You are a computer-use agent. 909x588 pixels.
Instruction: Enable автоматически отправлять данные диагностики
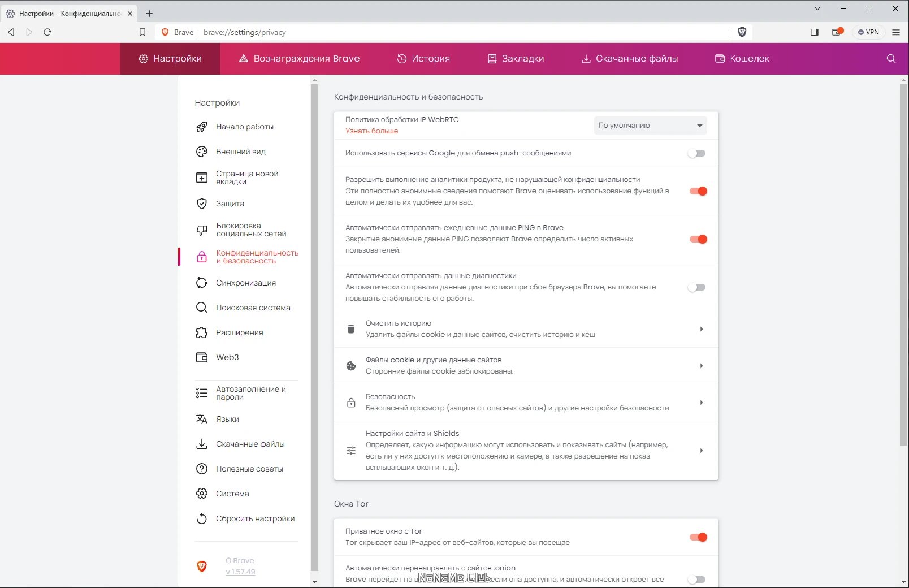pyautogui.click(x=696, y=287)
